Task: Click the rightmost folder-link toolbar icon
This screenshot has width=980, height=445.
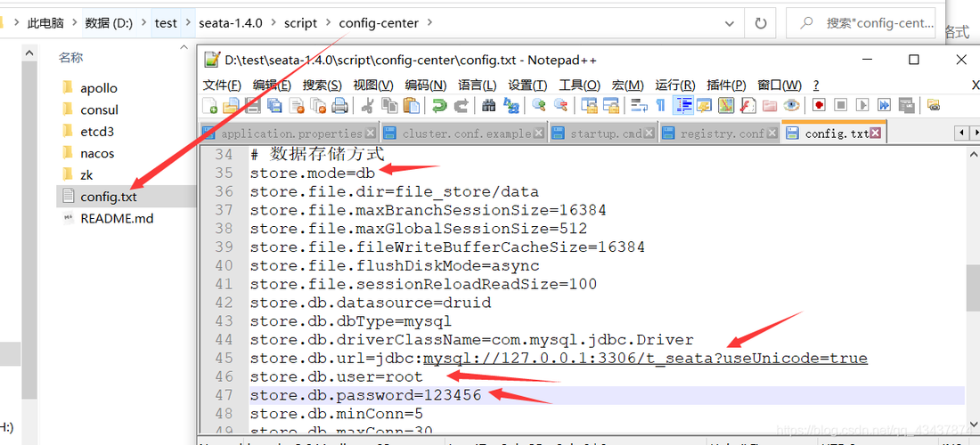Action: tap(934, 105)
